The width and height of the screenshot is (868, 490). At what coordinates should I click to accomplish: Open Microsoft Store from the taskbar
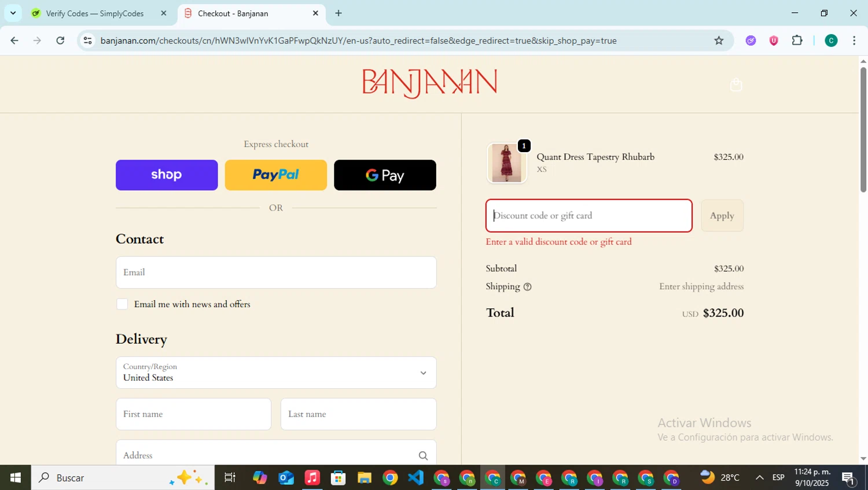[x=339, y=478]
